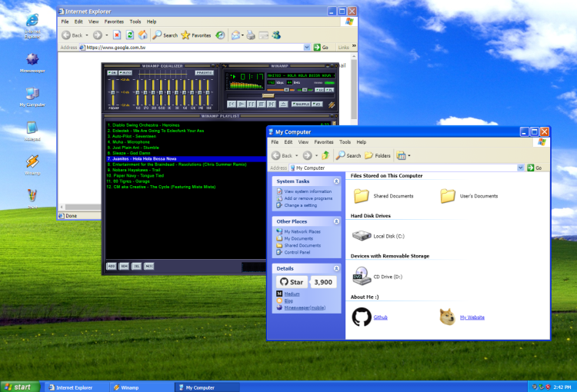Click the Winamp Next track button
This screenshot has height=392, width=577.
point(272,104)
